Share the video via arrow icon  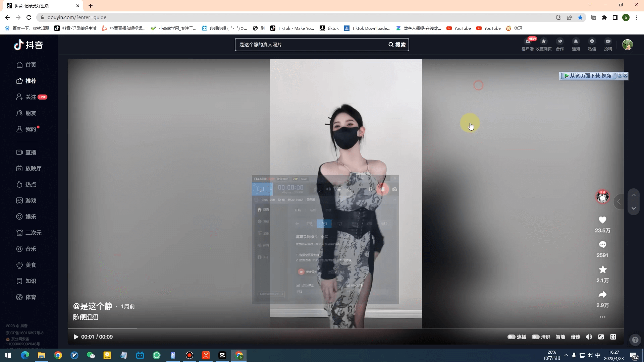[602, 295]
